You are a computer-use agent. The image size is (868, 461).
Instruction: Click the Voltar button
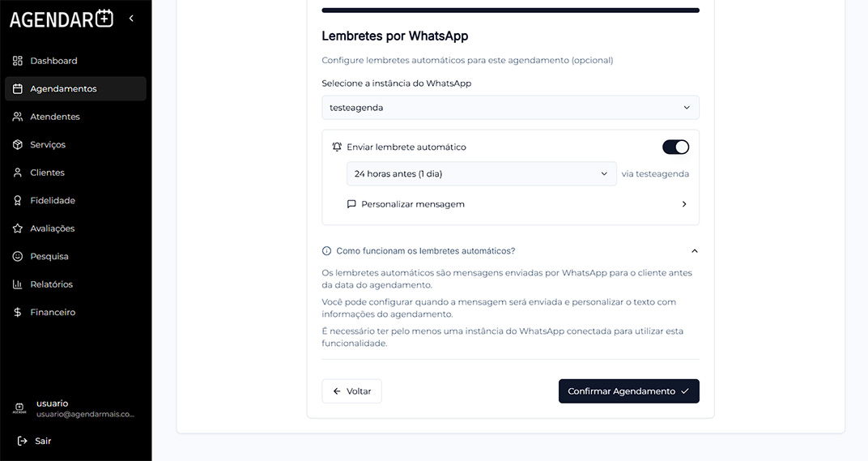pyautogui.click(x=351, y=391)
